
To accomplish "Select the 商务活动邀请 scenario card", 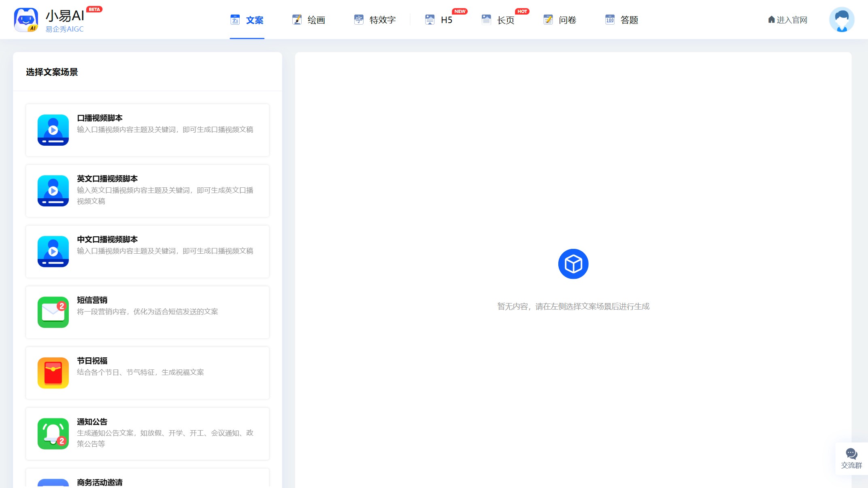I will tap(147, 482).
